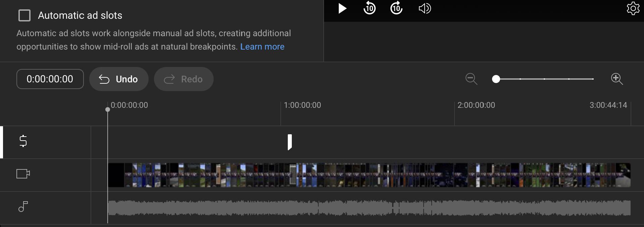Select the audio track music note icon
This screenshot has height=227, width=644.
[23, 207]
